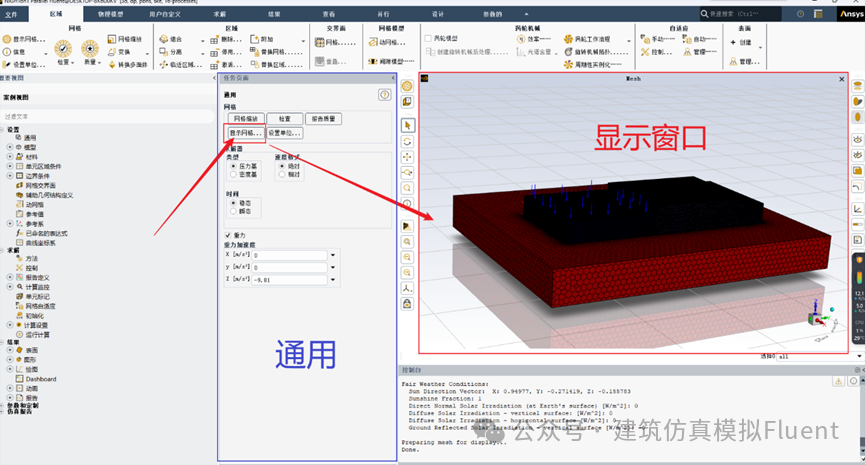
Task: Open the Check (检查) mesh icon
Action: tap(63, 49)
